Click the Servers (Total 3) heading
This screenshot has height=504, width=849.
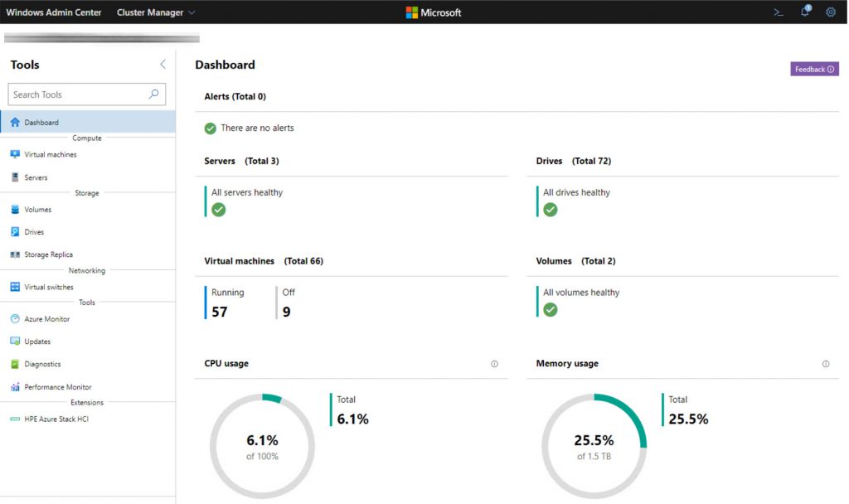[x=241, y=161]
